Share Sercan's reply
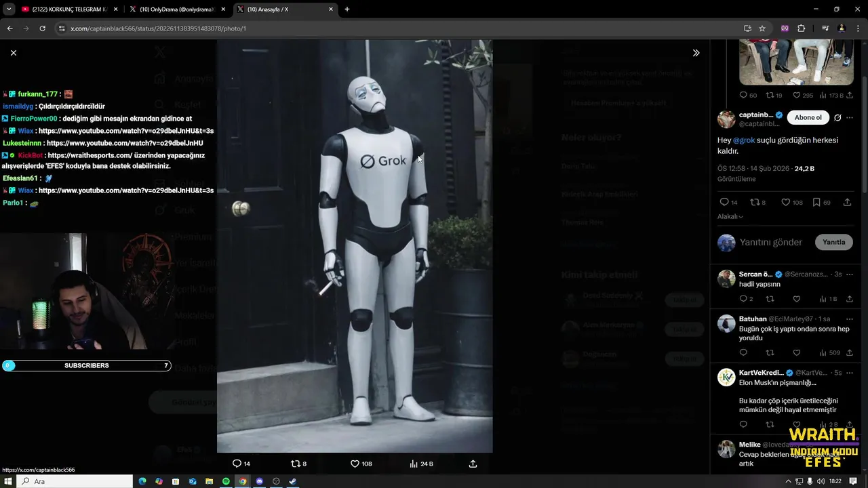The image size is (868, 488). coord(850,299)
